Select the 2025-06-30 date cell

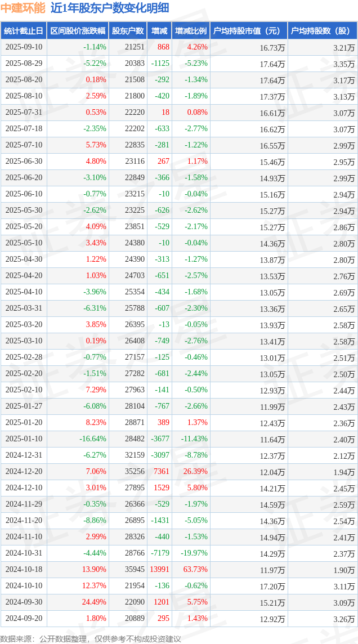23,161
